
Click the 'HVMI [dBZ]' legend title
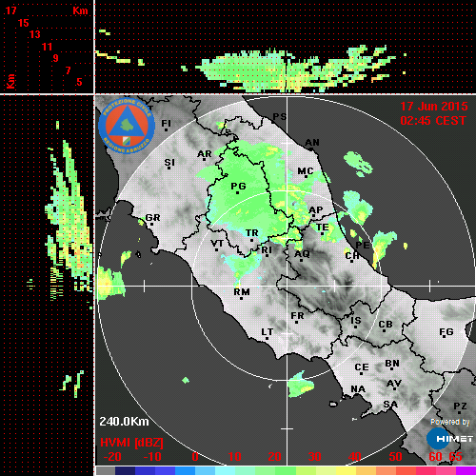coord(131,443)
